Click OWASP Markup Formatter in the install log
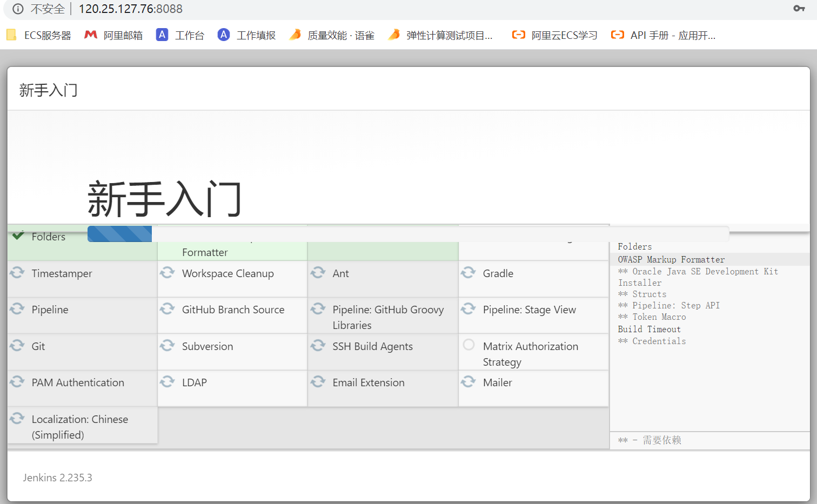This screenshot has height=504, width=817. tap(671, 259)
